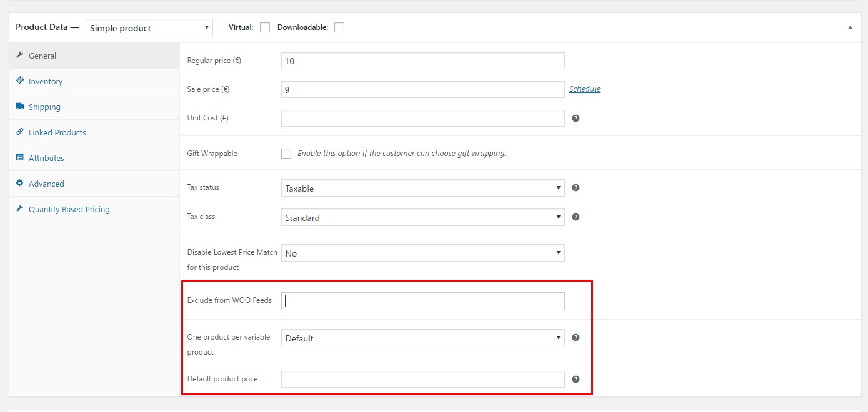868x412 pixels.
Task: Click the Inventory tag icon
Action: [x=20, y=81]
